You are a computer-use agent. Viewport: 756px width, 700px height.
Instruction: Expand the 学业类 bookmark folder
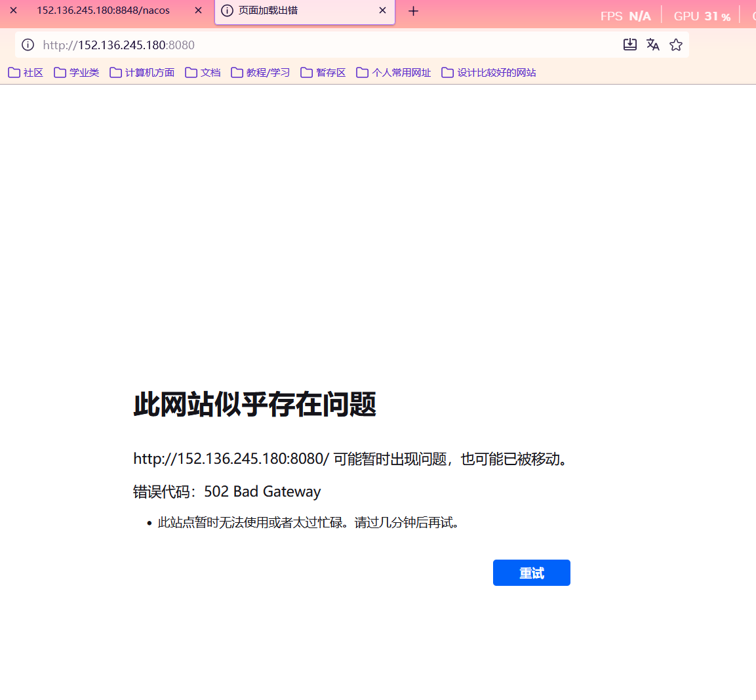[77, 73]
